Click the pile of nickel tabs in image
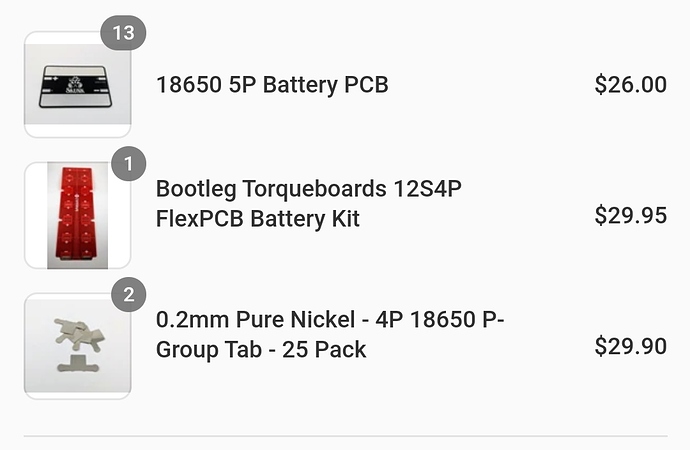Viewport: 690px width, 450px height. 79,334
